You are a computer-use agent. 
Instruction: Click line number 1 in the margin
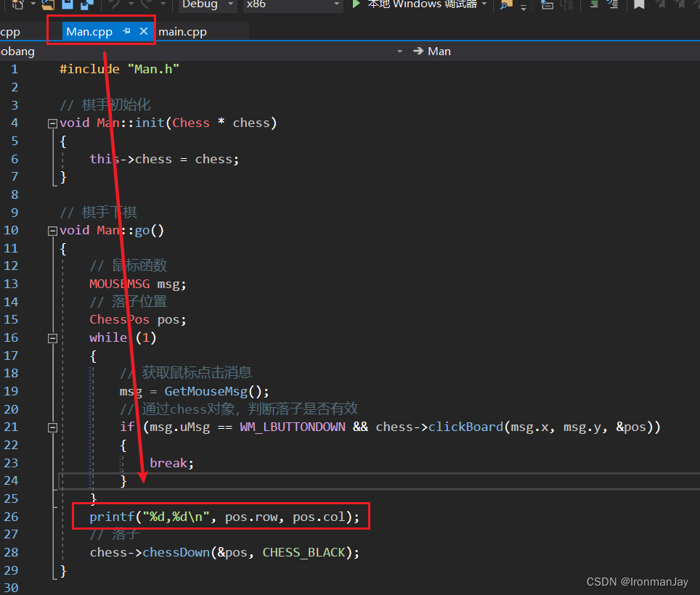pos(15,70)
